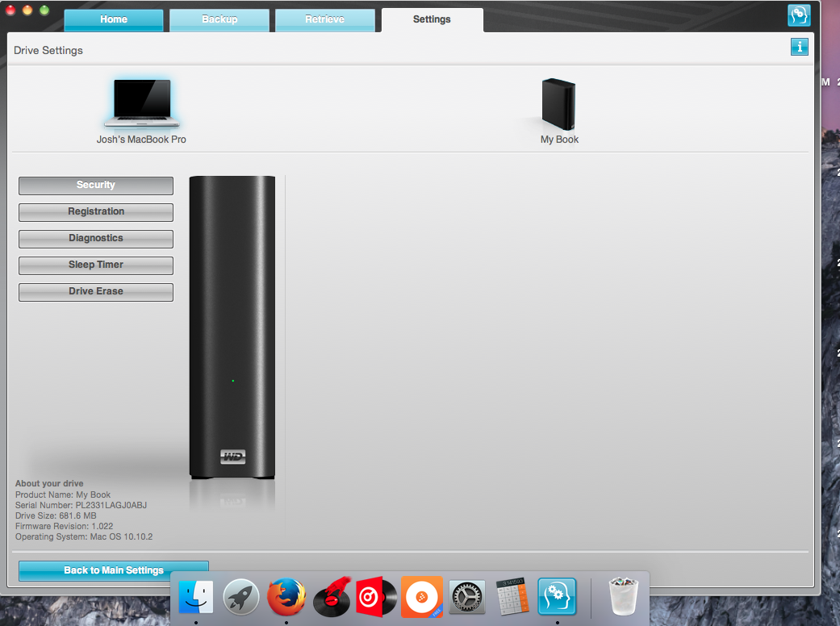Viewport: 840px width, 626px height.
Task: Open Firefox from the dock
Action: pos(286,596)
